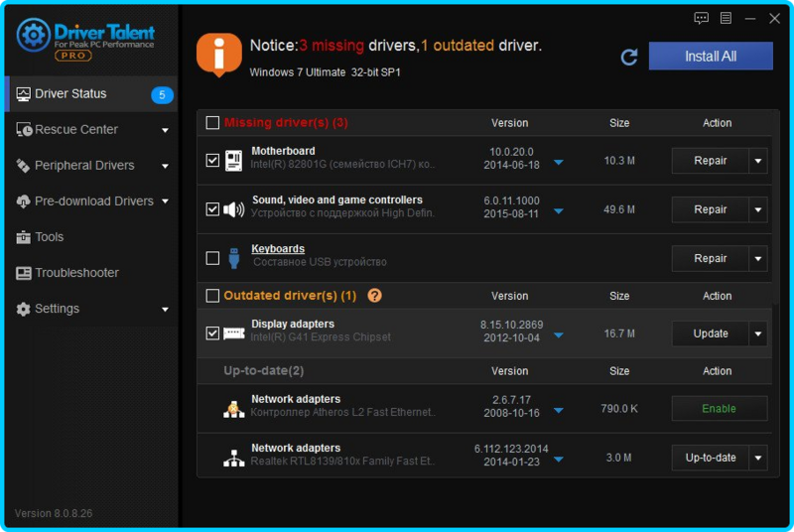Click the Up-to-date(2) section header
Viewport: 794px width, 532px height.
(264, 371)
